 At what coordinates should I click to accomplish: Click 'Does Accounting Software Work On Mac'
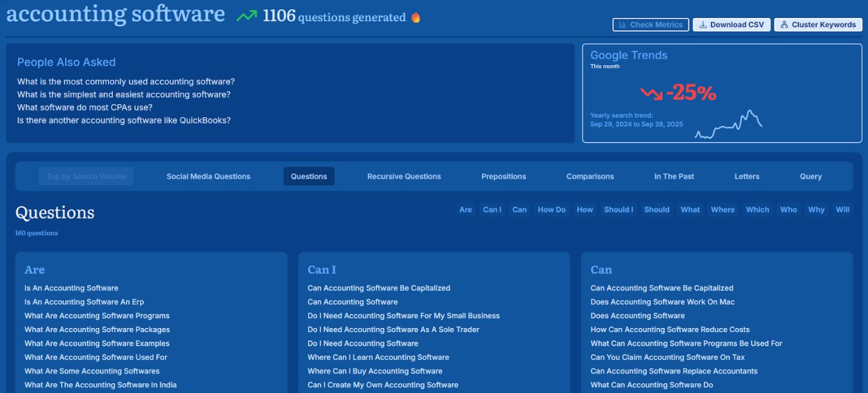[662, 302]
